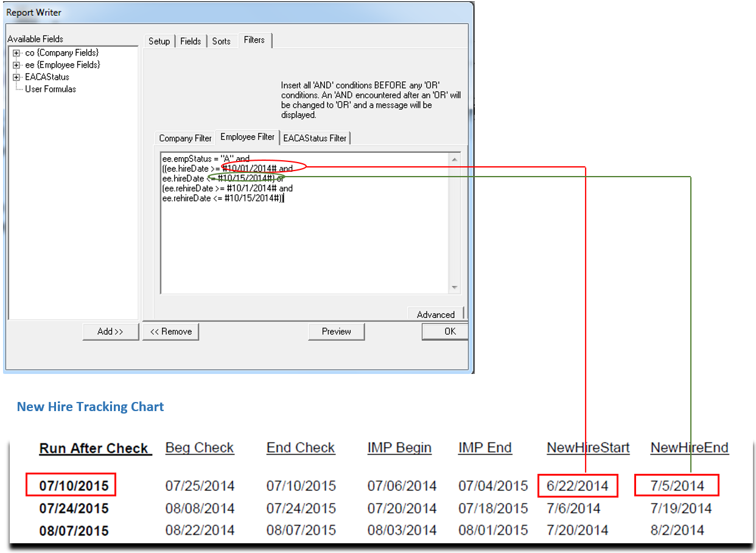Expand the EACAStatus tree node
The width and height of the screenshot is (756, 553).
pos(16,77)
